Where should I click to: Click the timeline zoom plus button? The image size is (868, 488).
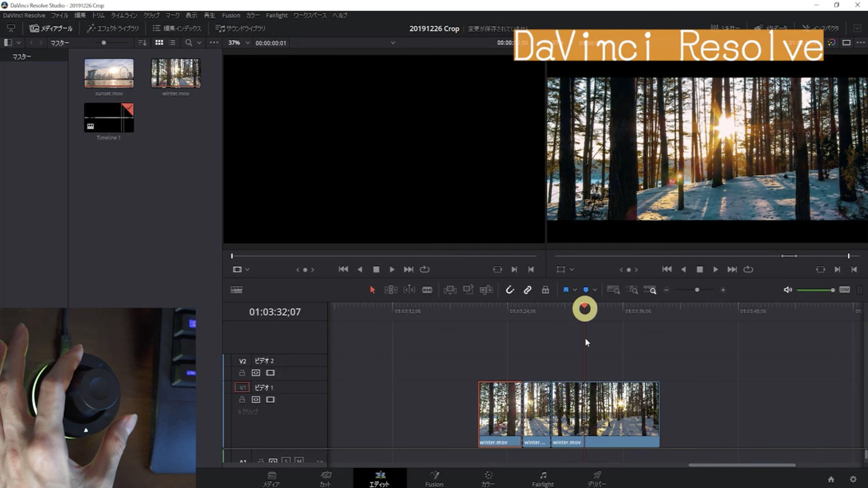click(x=723, y=290)
